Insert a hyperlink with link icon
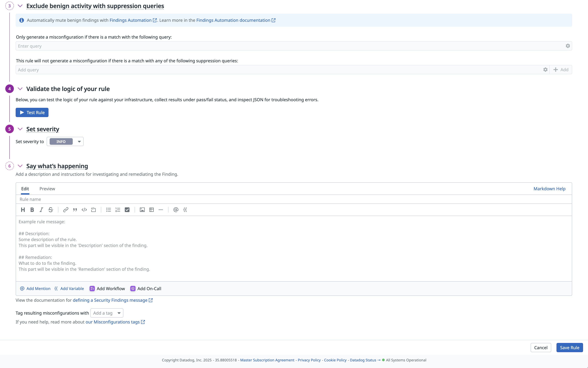This screenshot has height=368, width=588. click(65, 210)
